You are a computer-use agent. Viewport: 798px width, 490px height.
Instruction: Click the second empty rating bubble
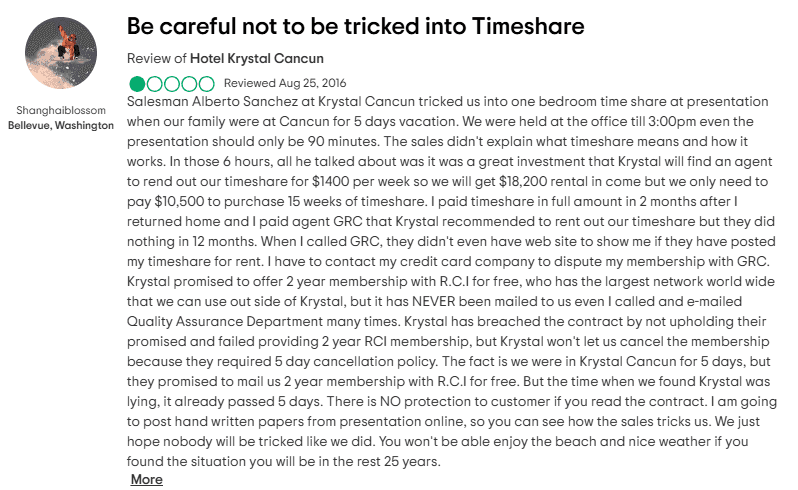(x=155, y=83)
